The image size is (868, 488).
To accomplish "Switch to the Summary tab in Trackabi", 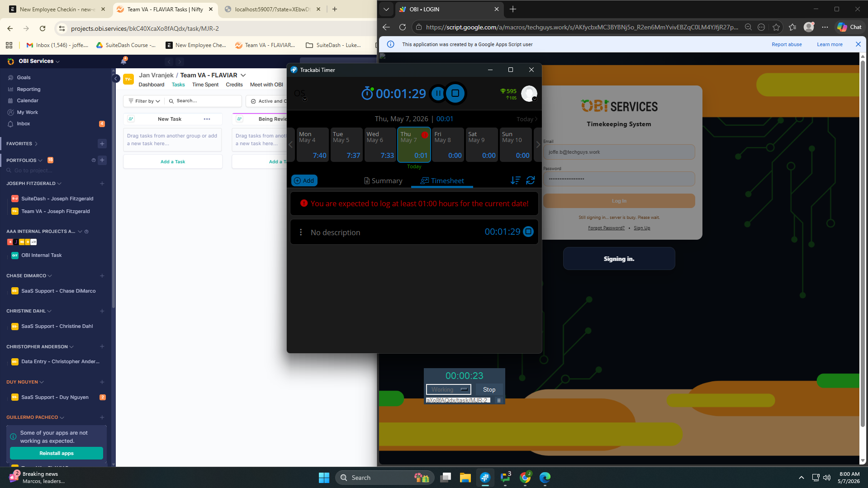I will click(x=383, y=181).
